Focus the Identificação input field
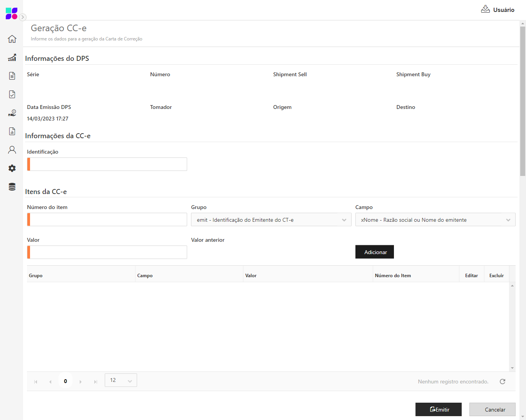The image size is (526, 420). 108,164
